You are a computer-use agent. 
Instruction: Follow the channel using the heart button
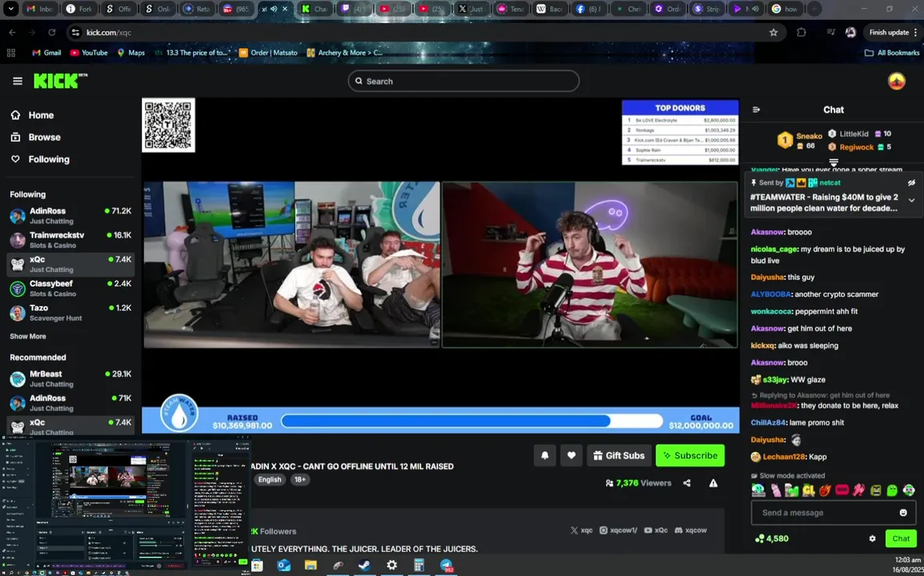tap(571, 455)
